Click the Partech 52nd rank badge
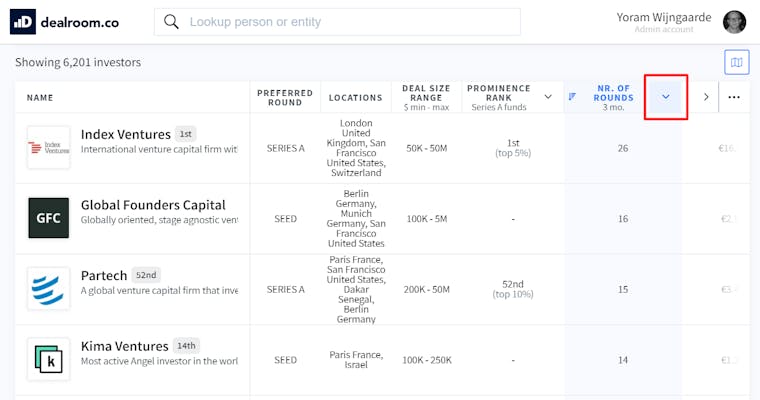 pos(146,275)
